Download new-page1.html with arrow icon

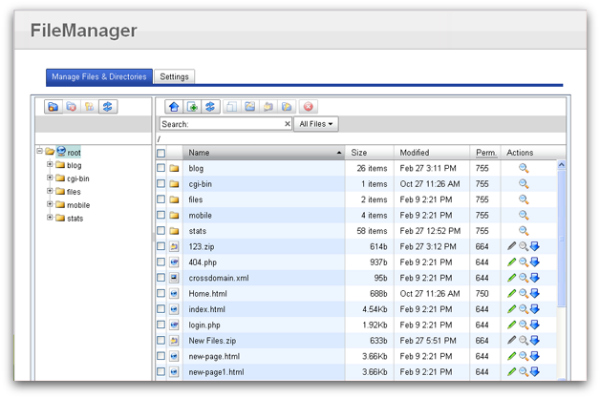tap(535, 372)
